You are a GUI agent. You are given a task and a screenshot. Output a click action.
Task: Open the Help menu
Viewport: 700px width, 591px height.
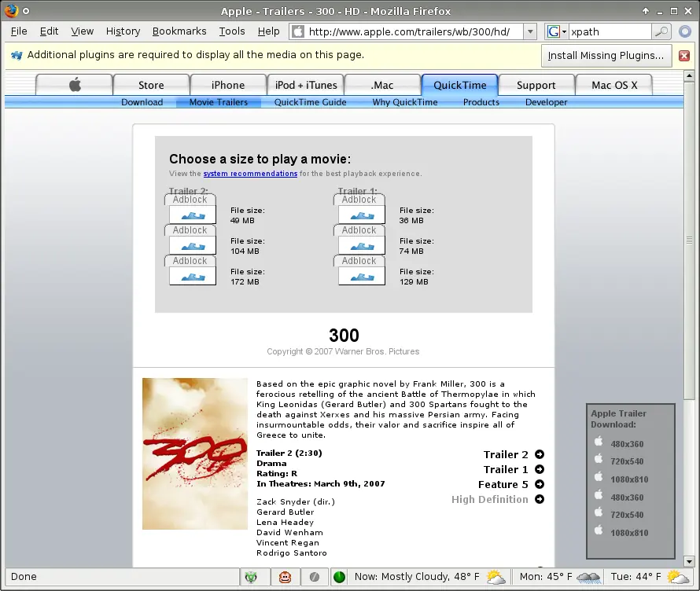click(x=269, y=31)
